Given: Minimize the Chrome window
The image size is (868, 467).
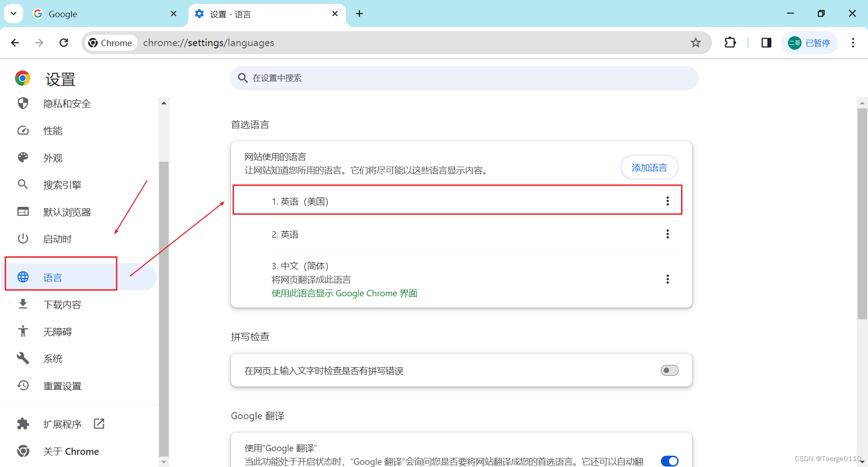Looking at the screenshot, I should (x=790, y=14).
